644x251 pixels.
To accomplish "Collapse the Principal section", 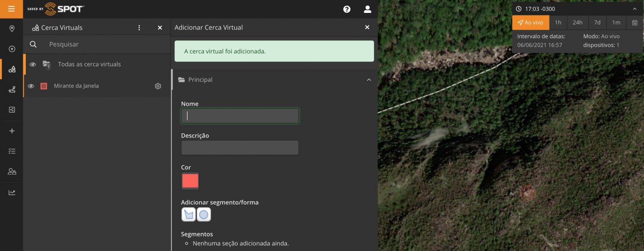I will (x=368, y=80).
